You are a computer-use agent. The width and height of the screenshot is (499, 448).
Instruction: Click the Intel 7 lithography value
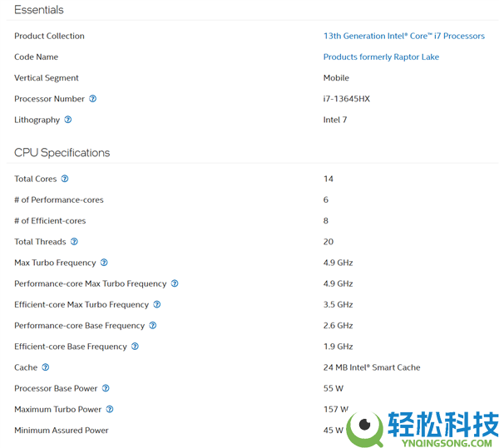335,120
